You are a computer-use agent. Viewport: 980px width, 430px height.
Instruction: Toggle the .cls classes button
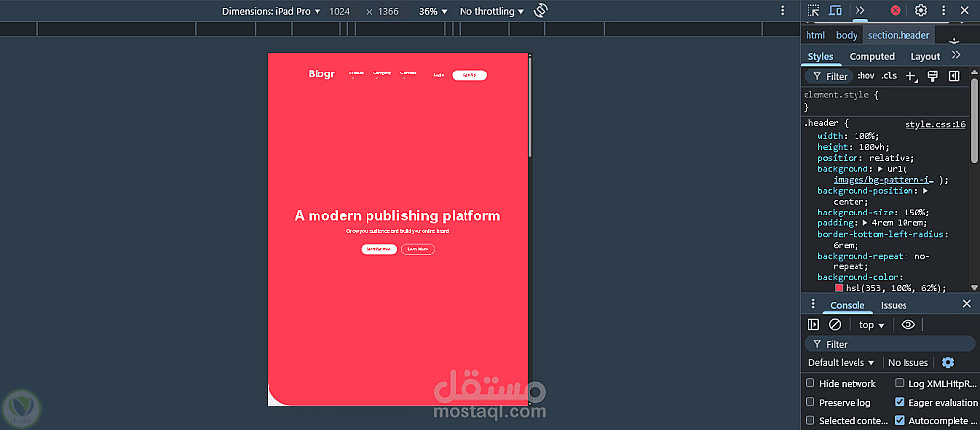click(x=889, y=76)
